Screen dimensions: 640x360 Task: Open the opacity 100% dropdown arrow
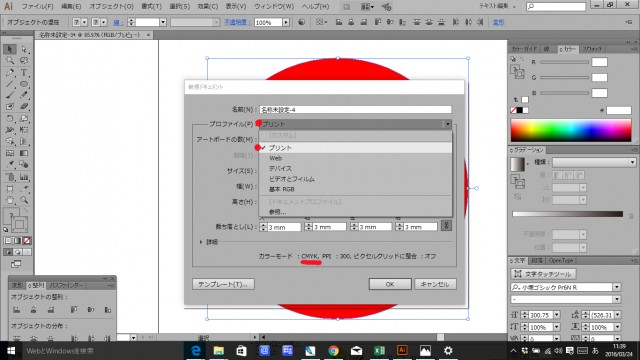286,22
